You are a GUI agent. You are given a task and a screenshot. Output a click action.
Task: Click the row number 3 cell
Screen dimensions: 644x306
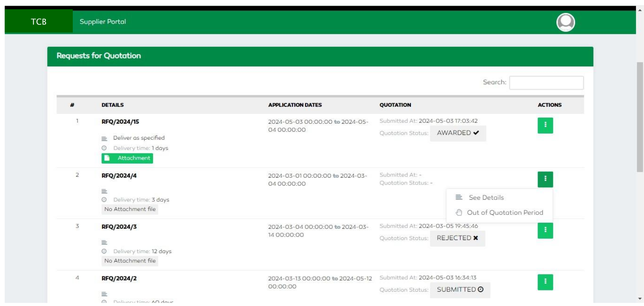[77, 226]
